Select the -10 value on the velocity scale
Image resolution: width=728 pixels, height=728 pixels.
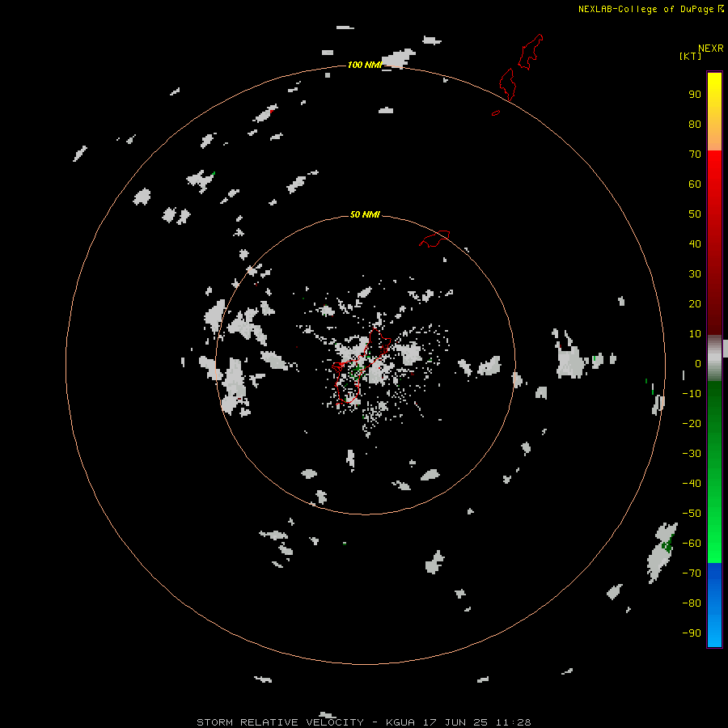pos(692,394)
